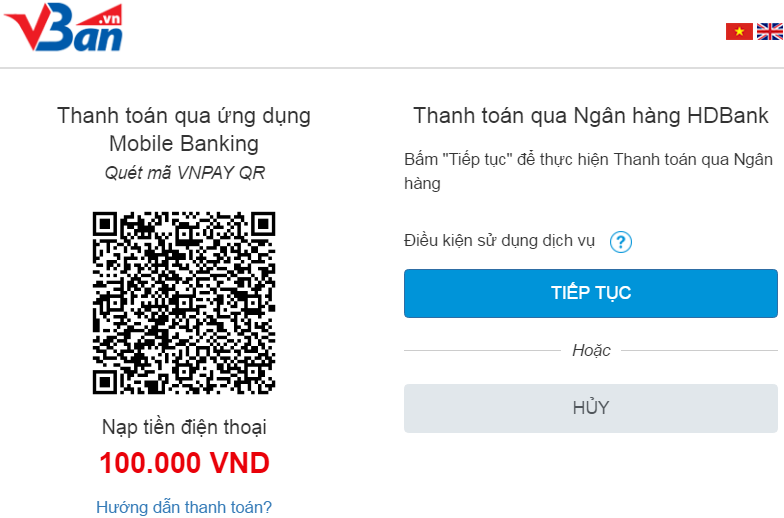Open the terms of service help icon
The height and width of the screenshot is (518, 784).
[x=621, y=242]
